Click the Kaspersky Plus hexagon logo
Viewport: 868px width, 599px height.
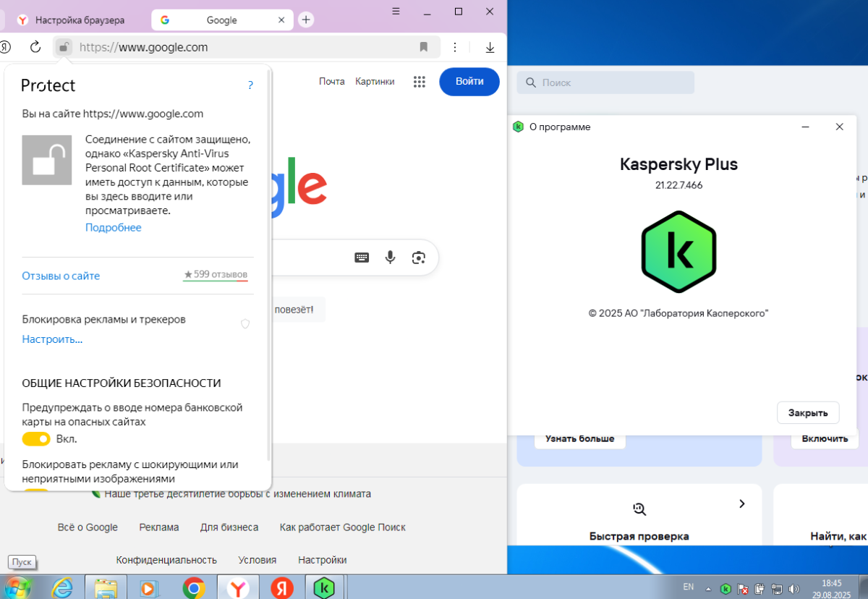(678, 252)
